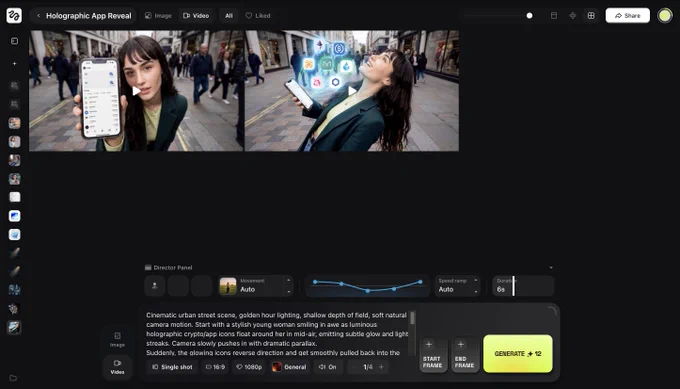Toggle the sidebar panel icon
This screenshot has height=389, width=680.
point(14,41)
